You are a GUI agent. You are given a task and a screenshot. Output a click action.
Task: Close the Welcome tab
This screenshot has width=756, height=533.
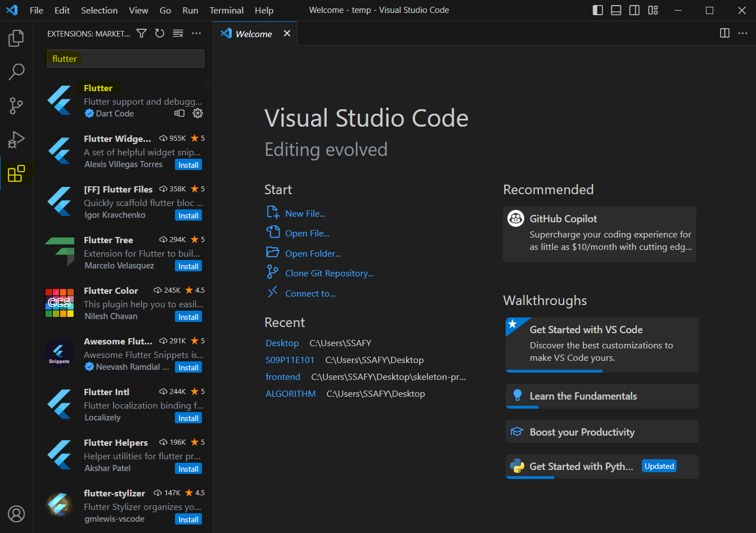287,34
